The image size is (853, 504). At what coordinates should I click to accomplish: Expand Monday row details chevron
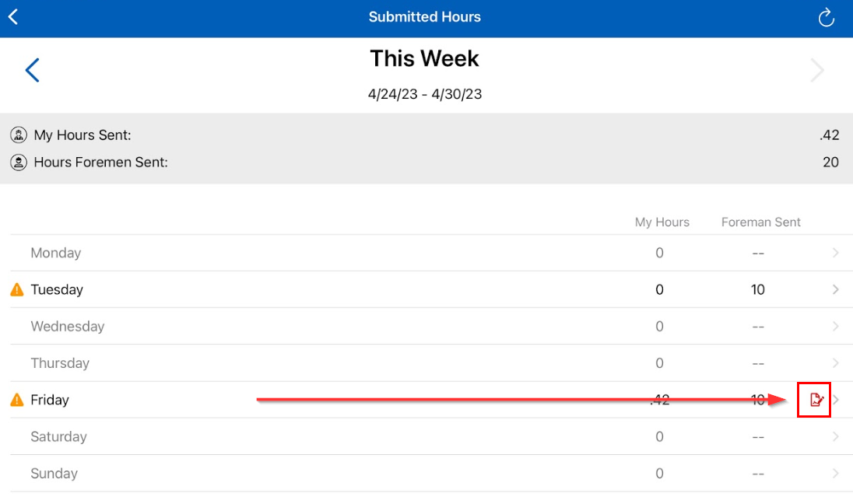[x=836, y=253]
